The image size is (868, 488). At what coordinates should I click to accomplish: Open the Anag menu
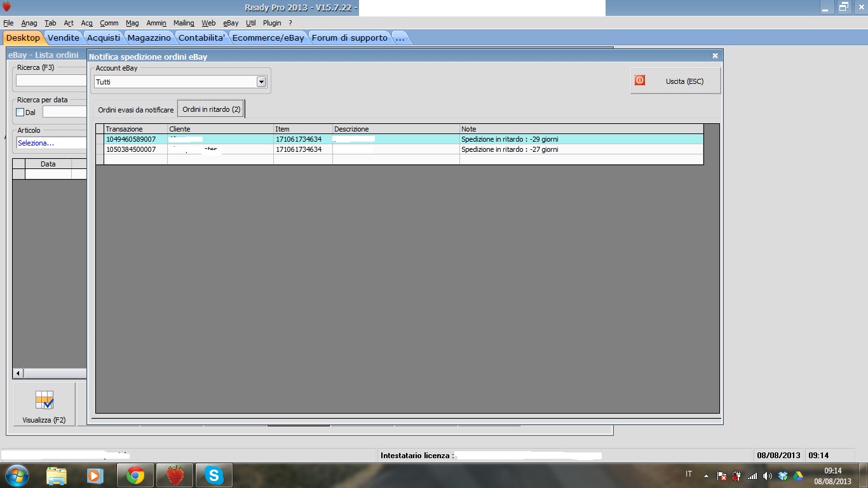(x=29, y=23)
